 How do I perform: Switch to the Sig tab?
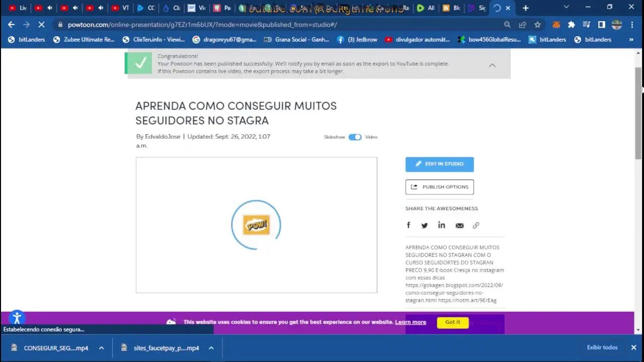pos(476,8)
